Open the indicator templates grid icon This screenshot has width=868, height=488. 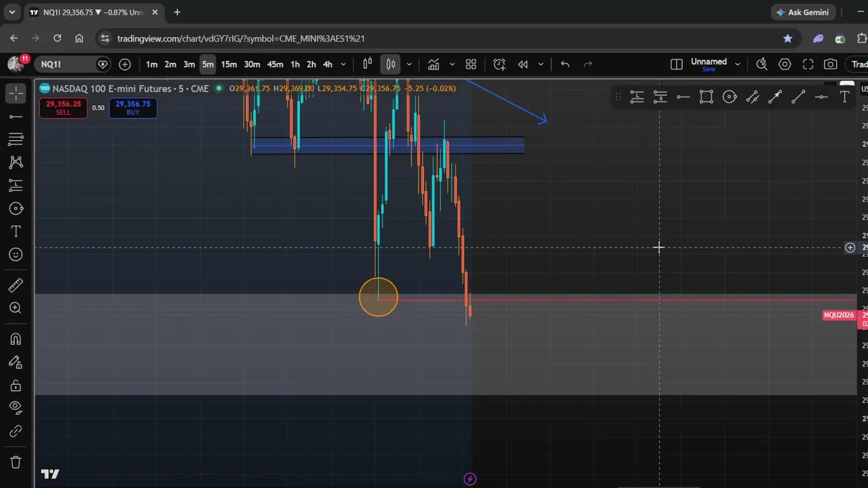point(471,64)
